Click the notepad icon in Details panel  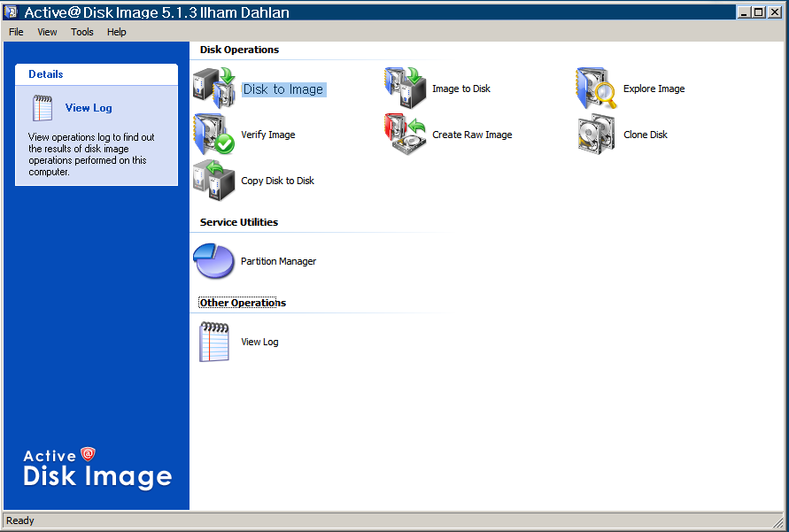point(43,108)
